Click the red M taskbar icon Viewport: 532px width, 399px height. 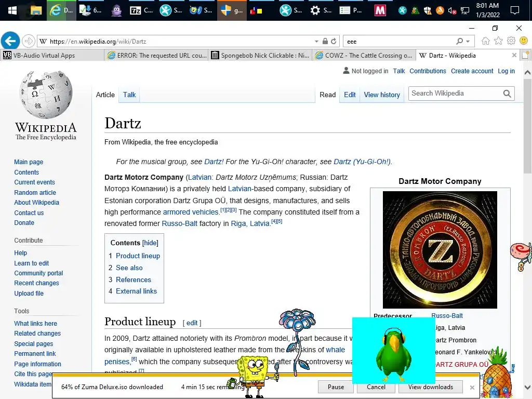click(380, 10)
